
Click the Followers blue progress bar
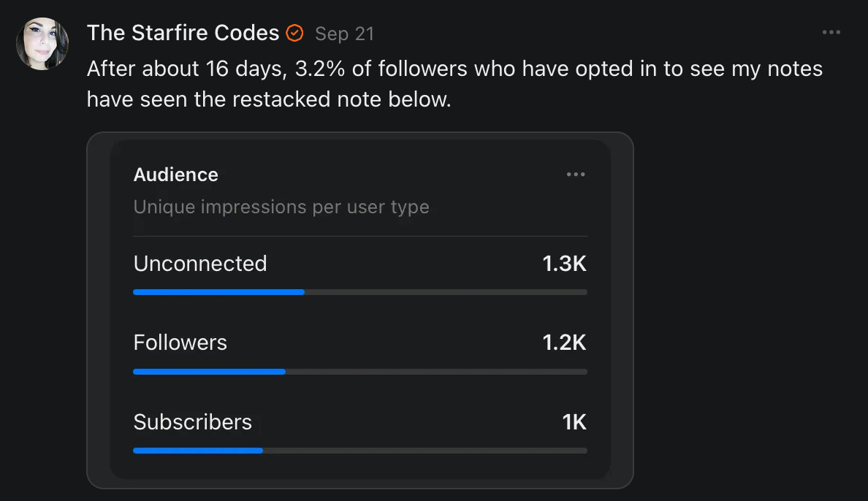(209, 372)
